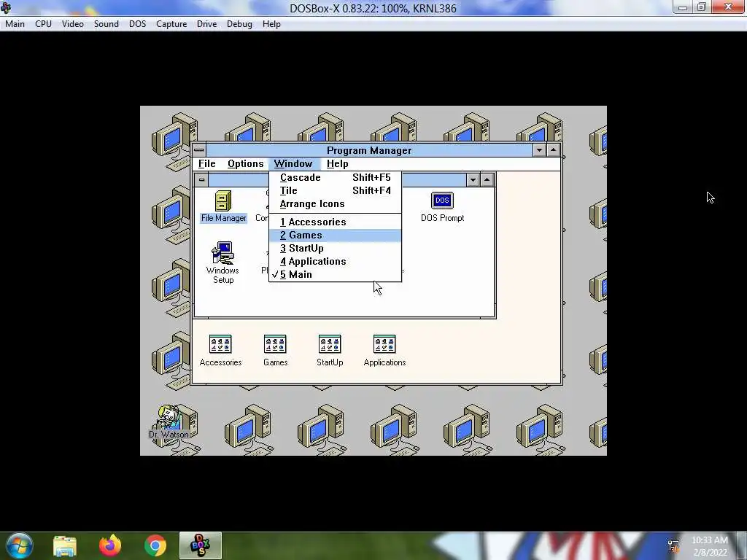Viewport: 747px width, 560px height.
Task: Open the Accessories program group icon
Action: tap(220, 351)
